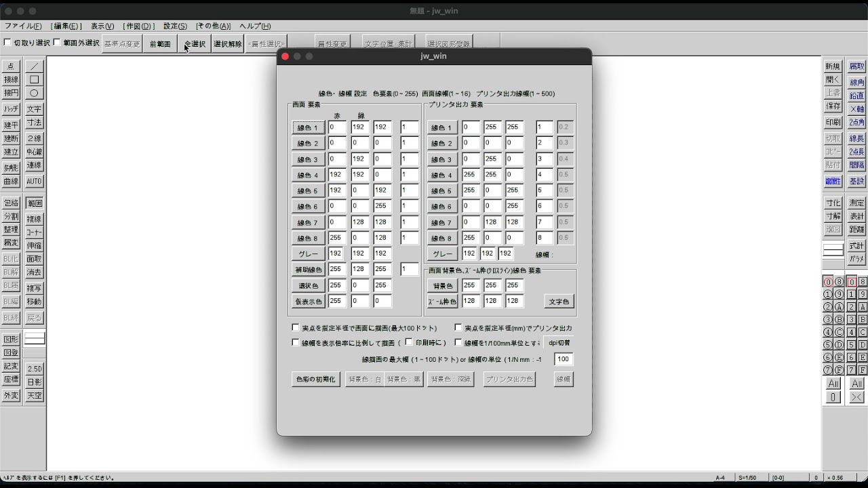The image size is (868, 488).
Task: Select the 移動 move tool
Action: pyautogui.click(x=34, y=302)
